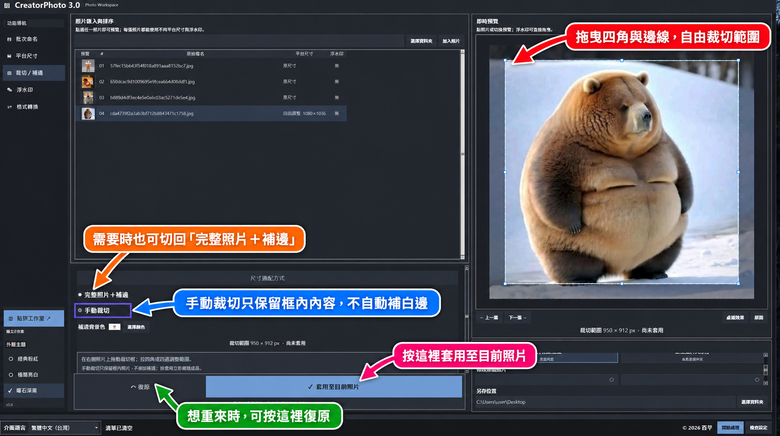Click the 浮水印 sidebar icon
The width and height of the screenshot is (780, 436).
coord(9,90)
